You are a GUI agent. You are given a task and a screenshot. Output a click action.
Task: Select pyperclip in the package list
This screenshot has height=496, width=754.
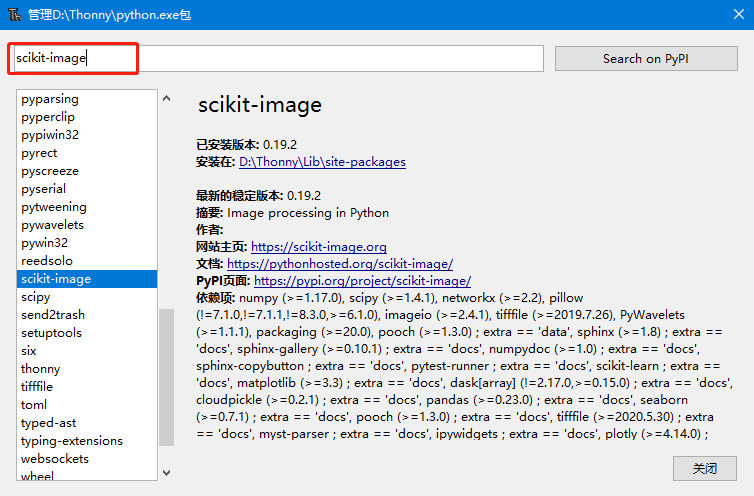[50, 117]
